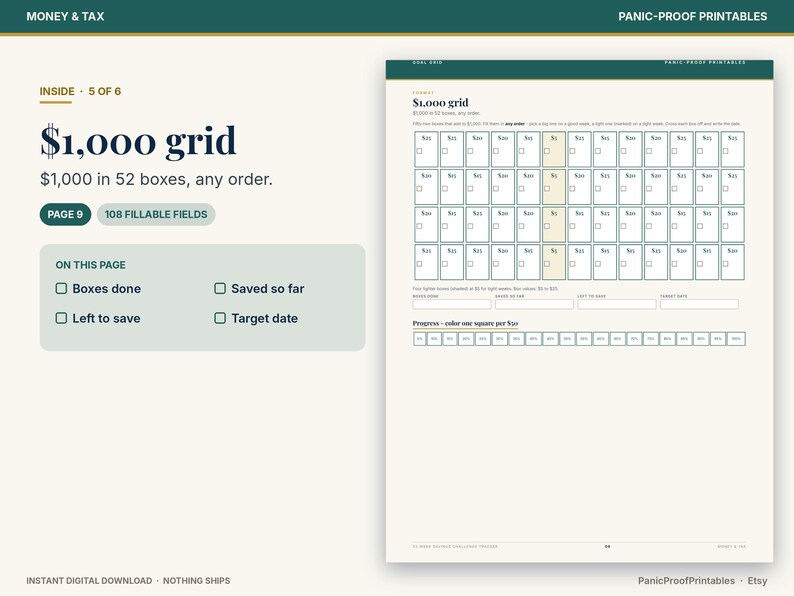This screenshot has height=596, width=794.
Task: Color the 100% progress square
Action: pyautogui.click(x=736, y=339)
